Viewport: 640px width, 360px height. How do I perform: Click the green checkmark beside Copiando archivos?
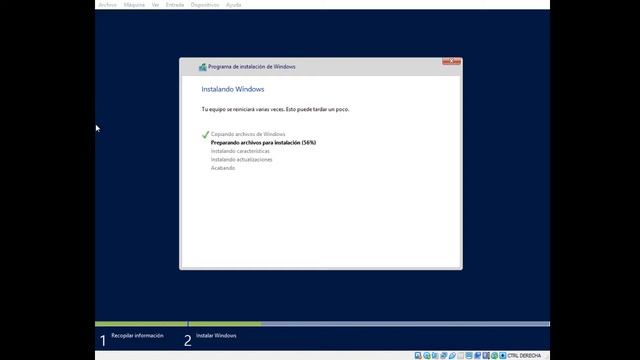coord(205,134)
